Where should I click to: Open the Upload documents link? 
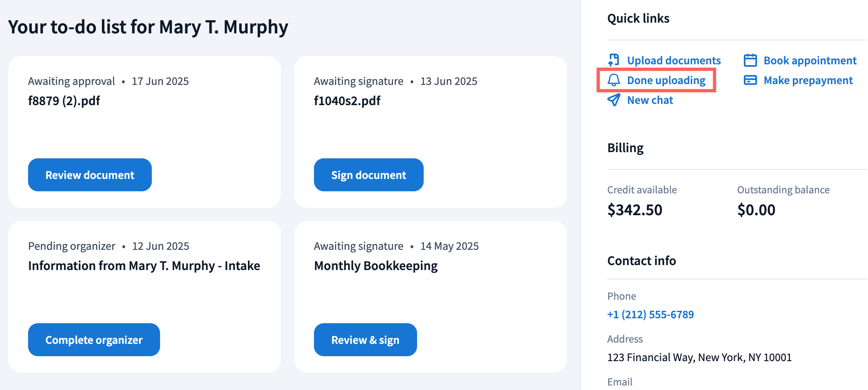[674, 60]
